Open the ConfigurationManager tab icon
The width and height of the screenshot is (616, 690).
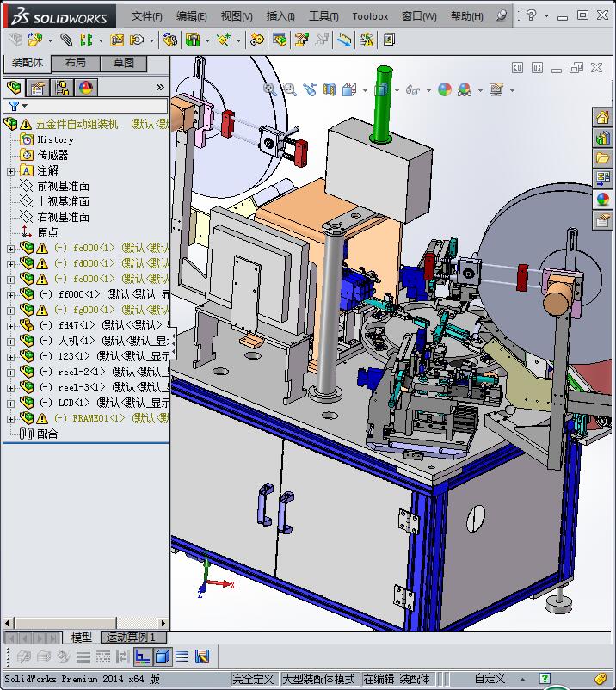coord(62,88)
